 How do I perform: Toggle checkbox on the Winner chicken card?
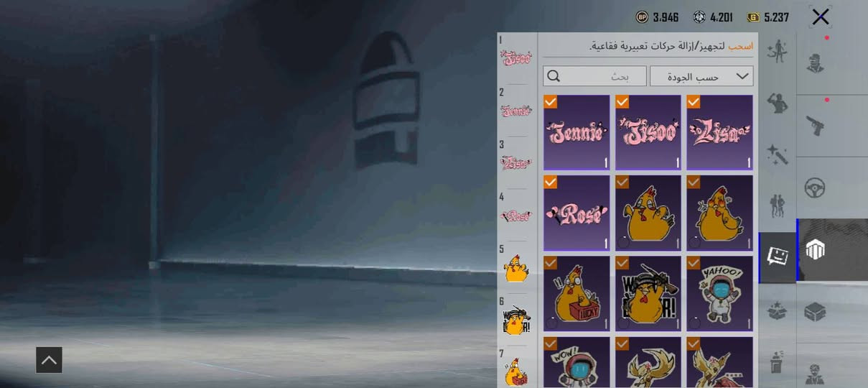coord(622,263)
